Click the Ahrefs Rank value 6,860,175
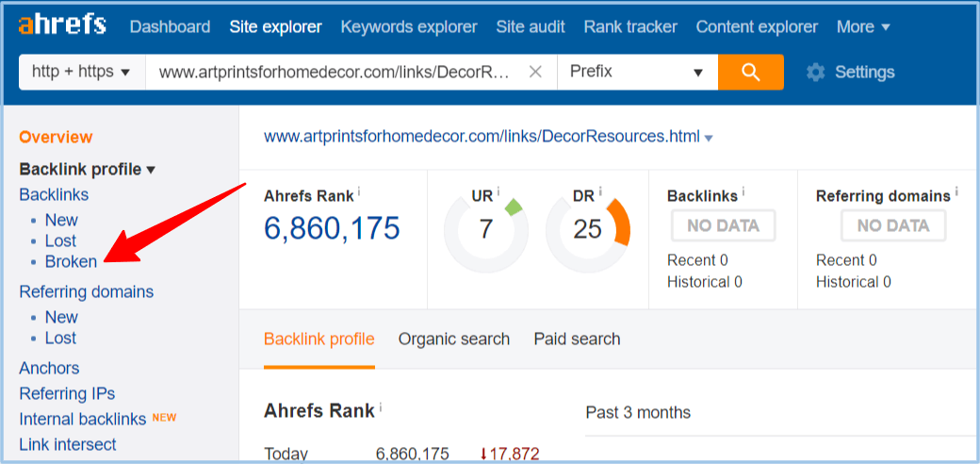The width and height of the screenshot is (980, 464). coord(332,228)
